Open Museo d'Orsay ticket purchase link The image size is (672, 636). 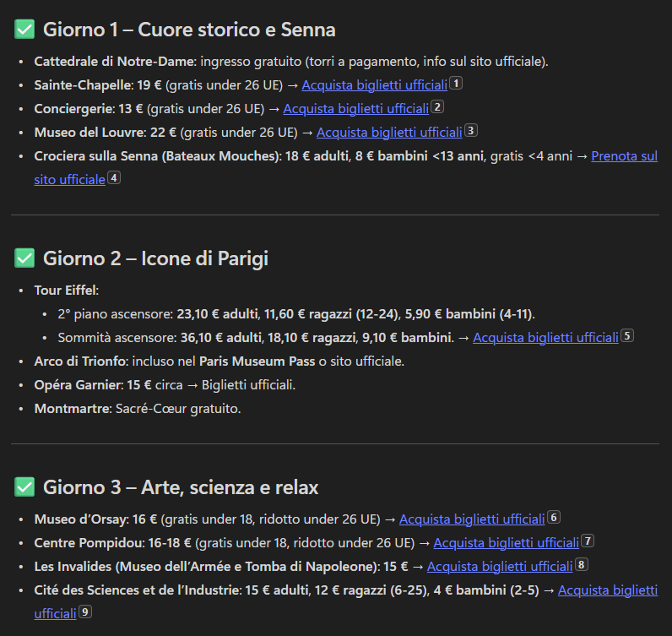coord(472,519)
